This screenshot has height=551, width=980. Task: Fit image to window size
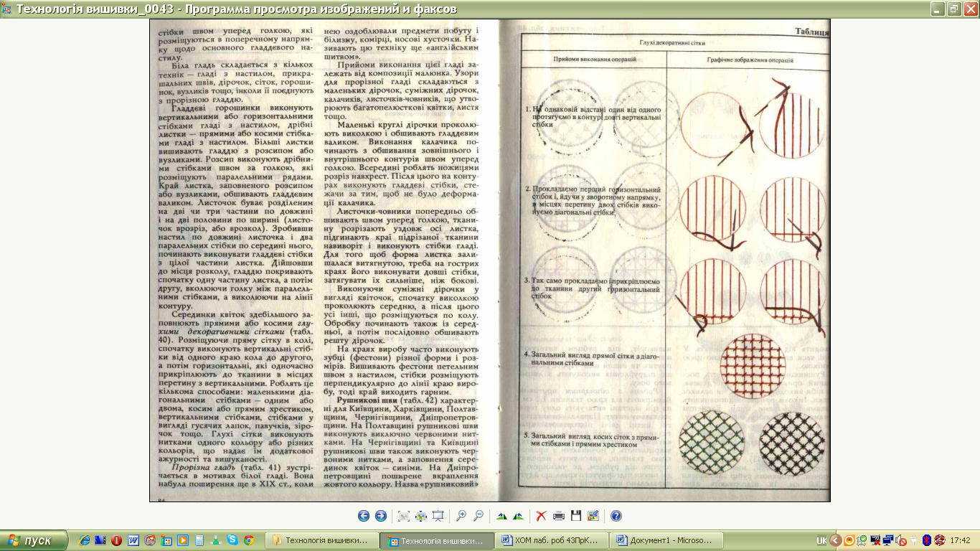click(404, 516)
